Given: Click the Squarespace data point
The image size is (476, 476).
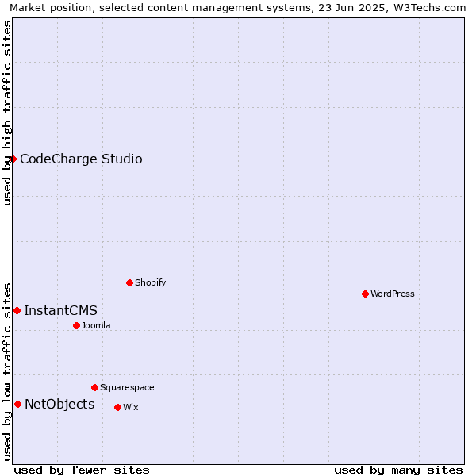Looking at the screenshot, I should pos(94,387).
